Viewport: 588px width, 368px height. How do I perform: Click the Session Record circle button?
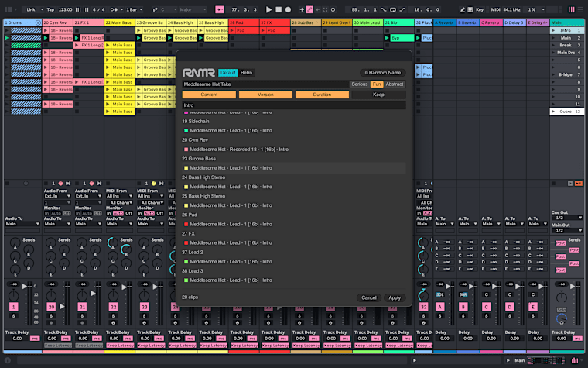[x=333, y=9]
